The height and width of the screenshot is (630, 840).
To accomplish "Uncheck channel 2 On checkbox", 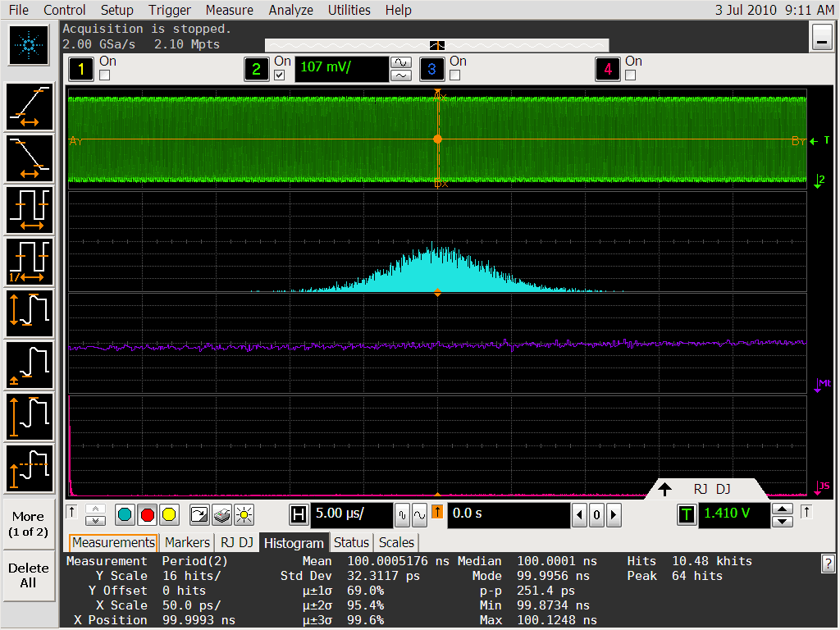I will click(280, 75).
